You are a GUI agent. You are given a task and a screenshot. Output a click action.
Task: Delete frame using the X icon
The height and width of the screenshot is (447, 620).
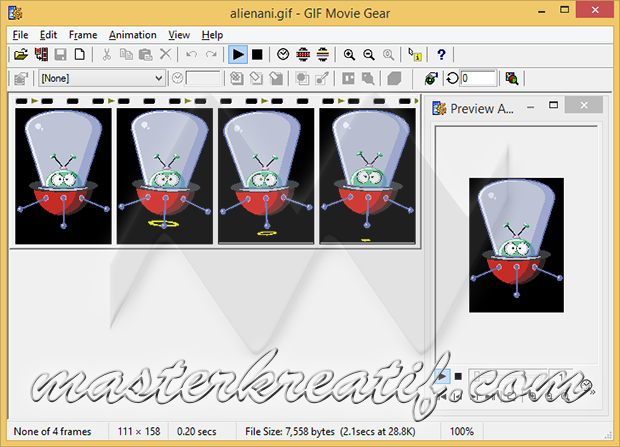coord(165,54)
